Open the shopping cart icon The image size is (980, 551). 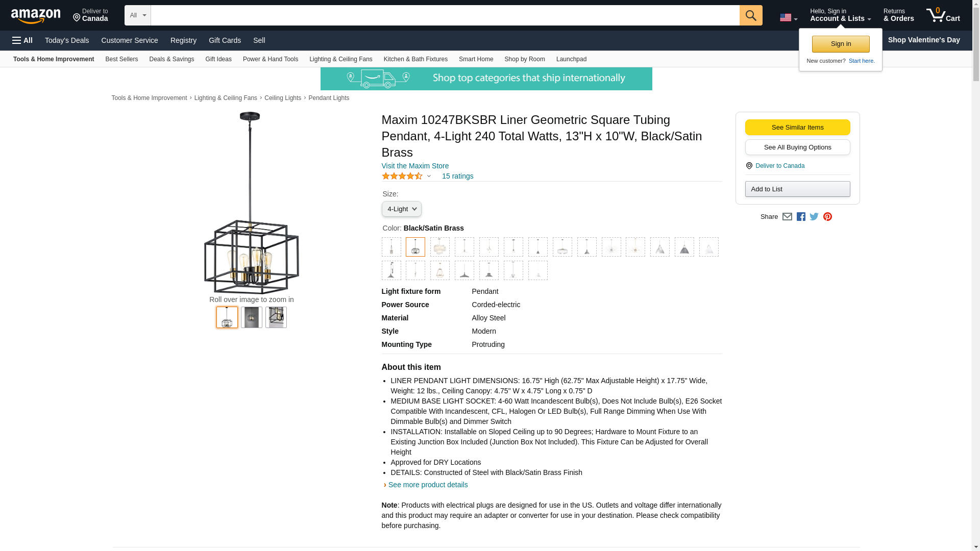coord(943,15)
